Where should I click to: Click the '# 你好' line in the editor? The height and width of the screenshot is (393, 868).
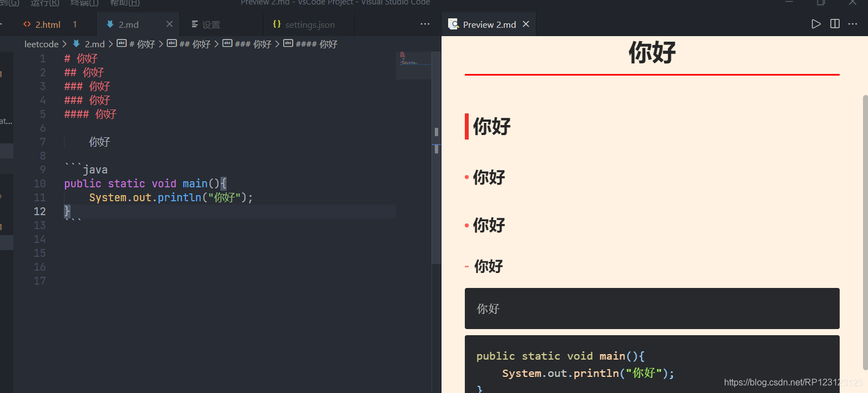tap(81, 58)
